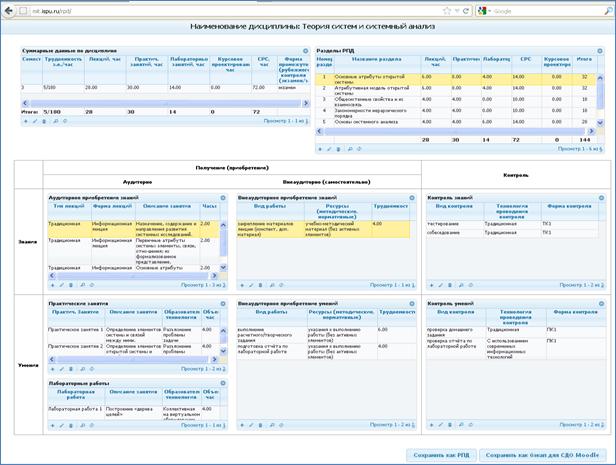
Task: Click Save as backup for Moodle button
Action: (543, 455)
